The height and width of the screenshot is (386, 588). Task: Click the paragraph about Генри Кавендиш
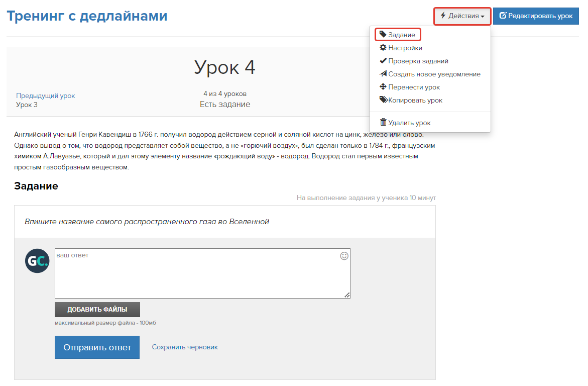pyautogui.click(x=224, y=151)
